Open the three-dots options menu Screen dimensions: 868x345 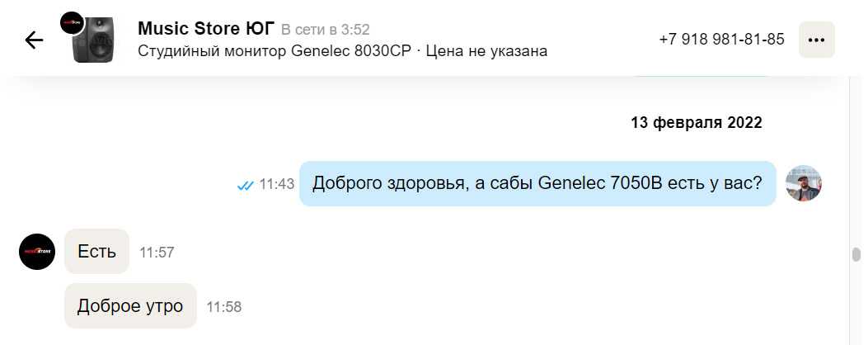click(816, 40)
